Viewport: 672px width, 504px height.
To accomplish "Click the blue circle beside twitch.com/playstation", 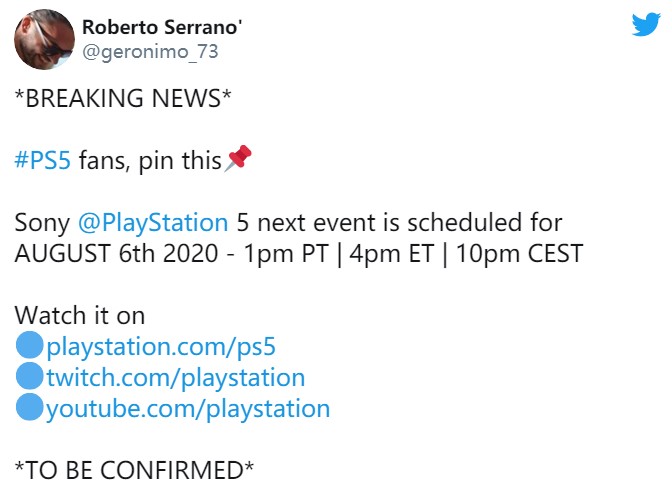I will pos(30,378).
